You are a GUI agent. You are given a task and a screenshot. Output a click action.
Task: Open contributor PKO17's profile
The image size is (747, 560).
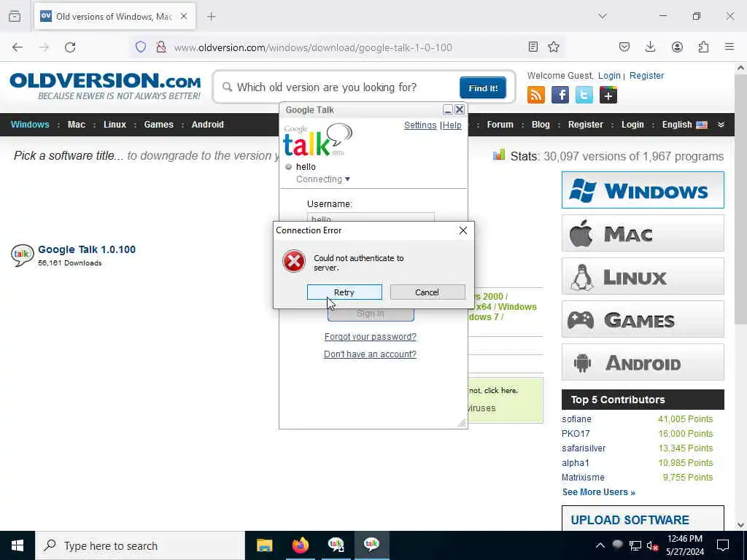[x=576, y=434]
